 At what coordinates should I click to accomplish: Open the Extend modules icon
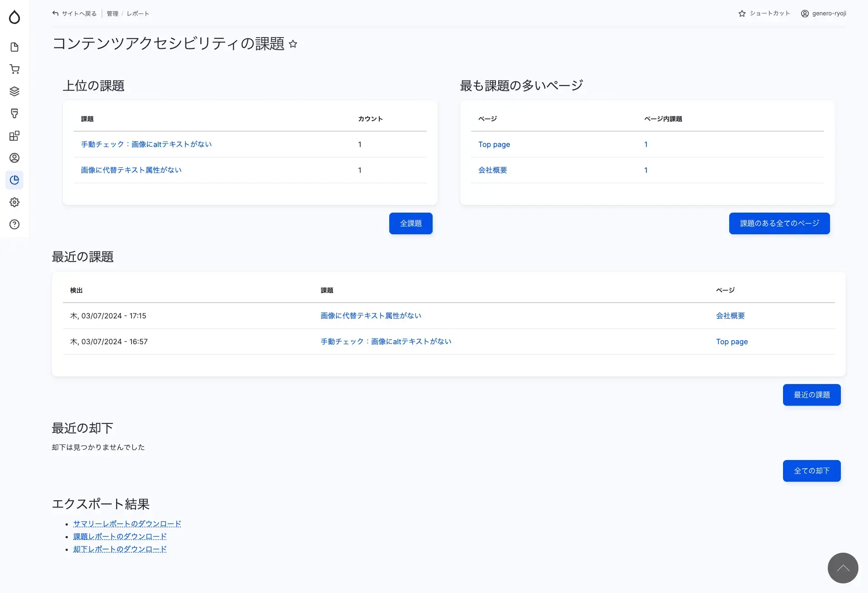coord(14,135)
